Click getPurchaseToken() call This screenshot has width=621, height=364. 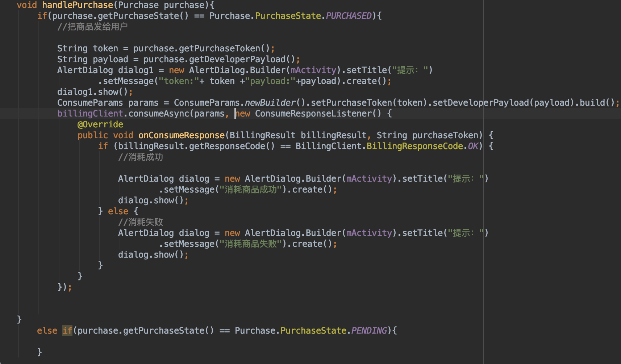(224, 48)
